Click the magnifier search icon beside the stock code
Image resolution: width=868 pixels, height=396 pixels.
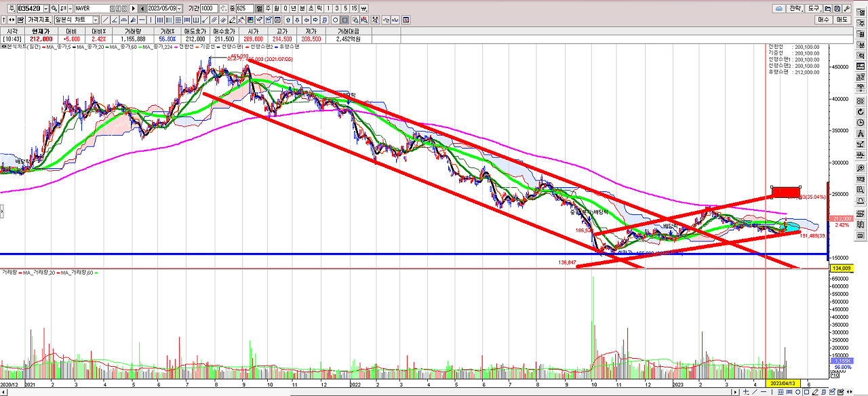pyautogui.click(x=54, y=8)
